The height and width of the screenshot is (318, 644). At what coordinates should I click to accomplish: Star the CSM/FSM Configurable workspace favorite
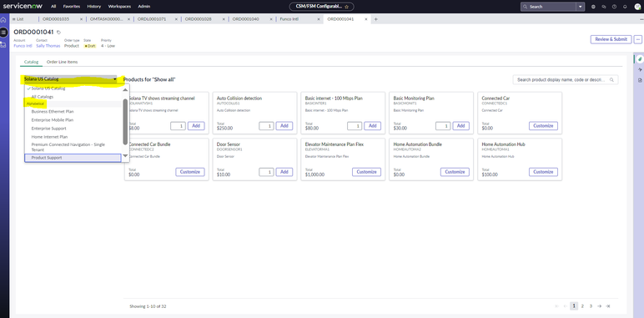click(x=347, y=7)
